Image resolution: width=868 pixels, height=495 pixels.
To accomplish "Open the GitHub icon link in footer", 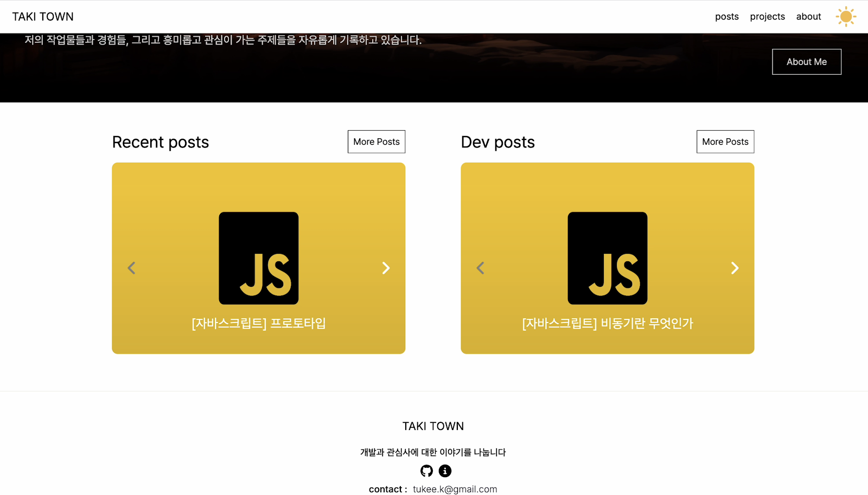I will [x=427, y=471].
